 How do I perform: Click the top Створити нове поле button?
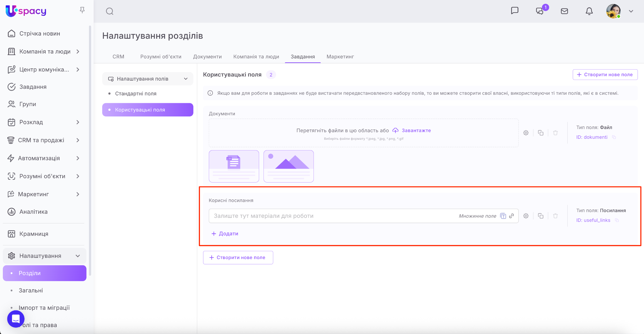tap(605, 75)
